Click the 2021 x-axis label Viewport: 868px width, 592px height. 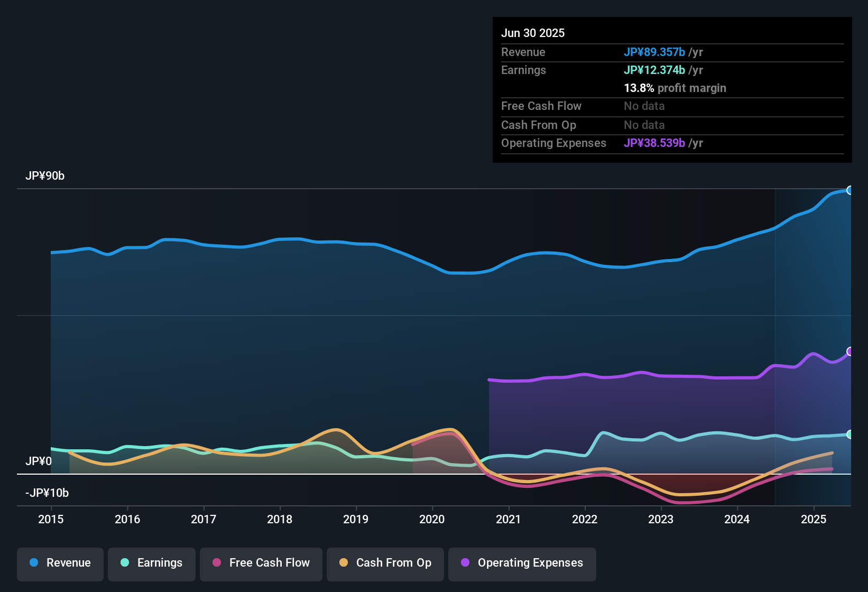tap(509, 520)
